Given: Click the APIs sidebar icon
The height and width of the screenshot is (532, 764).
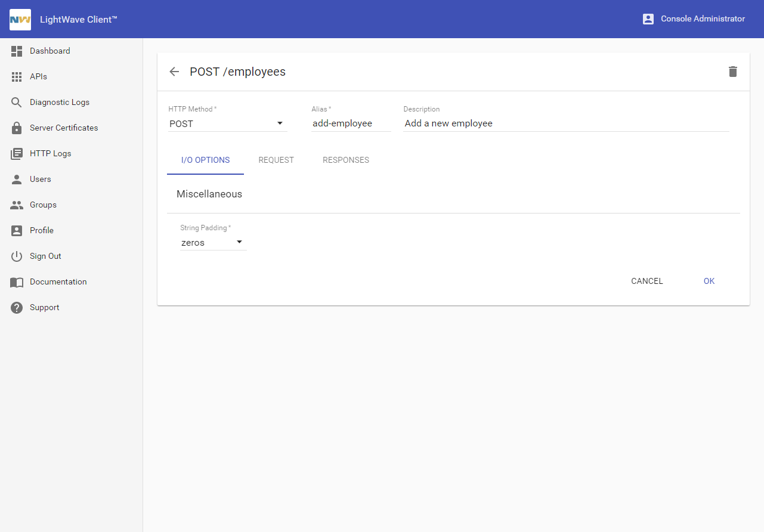Looking at the screenshot, I should [x=17, y=77].
